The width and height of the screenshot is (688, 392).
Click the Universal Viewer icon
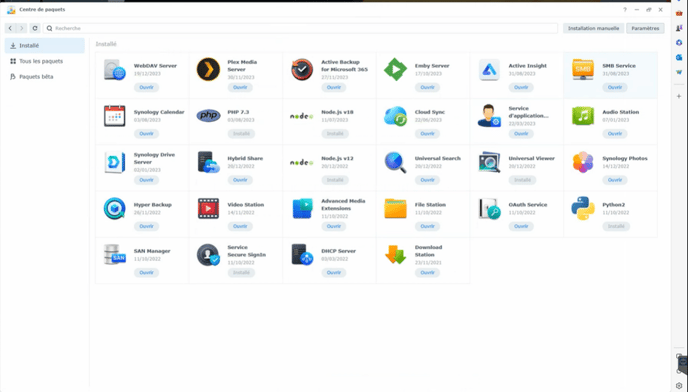(489, 162)
